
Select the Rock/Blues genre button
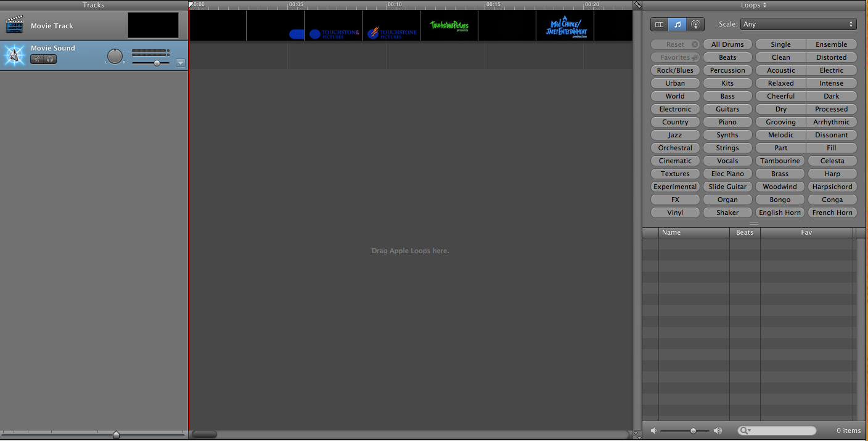pyautogui.click(x=675, y=70)
